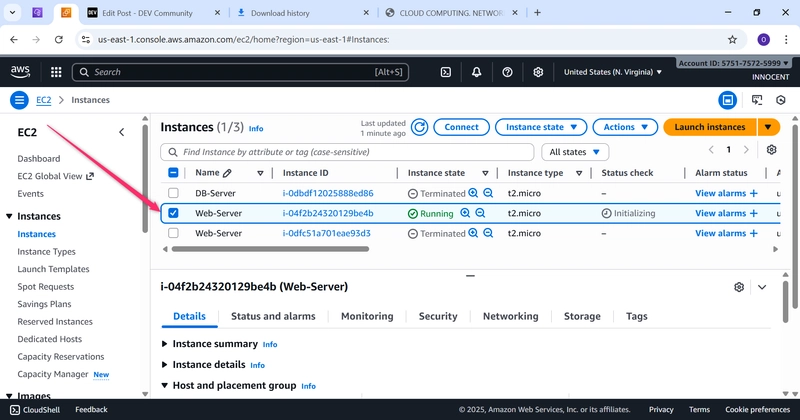Open the details pane settings gear
Viewport: 800px width, 420px height.
(739, 287)
